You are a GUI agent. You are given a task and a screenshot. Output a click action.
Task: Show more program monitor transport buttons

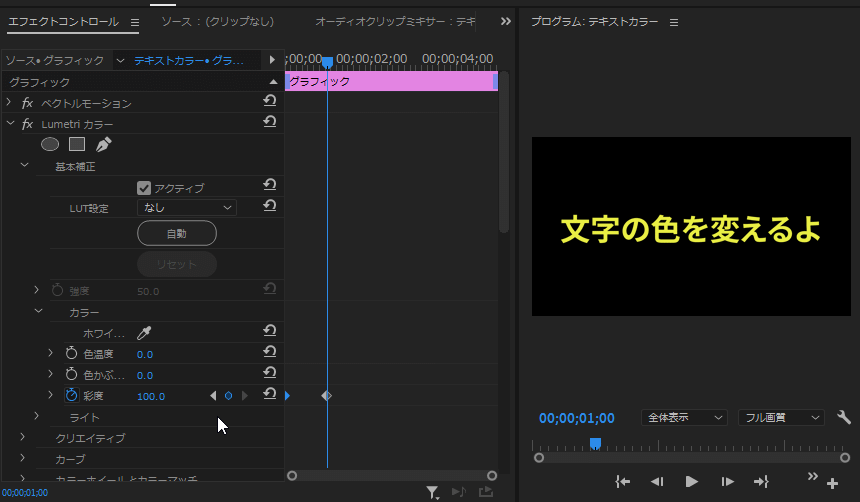point(812,476)
